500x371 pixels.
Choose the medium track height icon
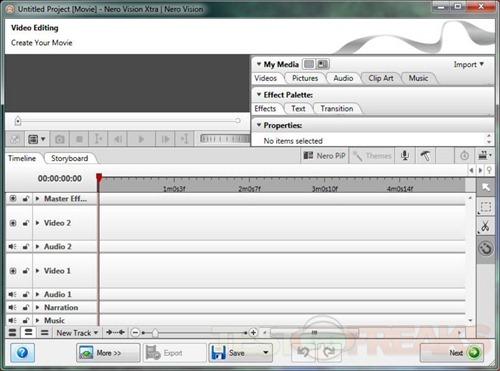click(29, 332)
